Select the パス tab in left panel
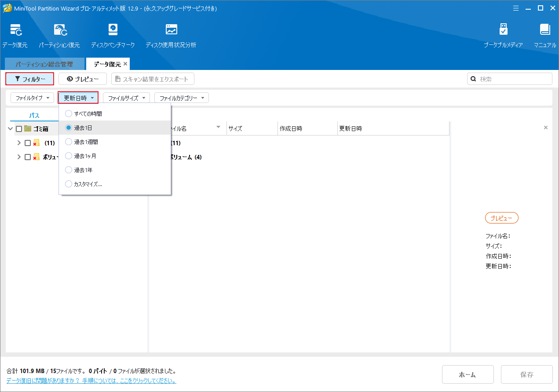This screenshot has width=559, height=392. coord(34,116)
